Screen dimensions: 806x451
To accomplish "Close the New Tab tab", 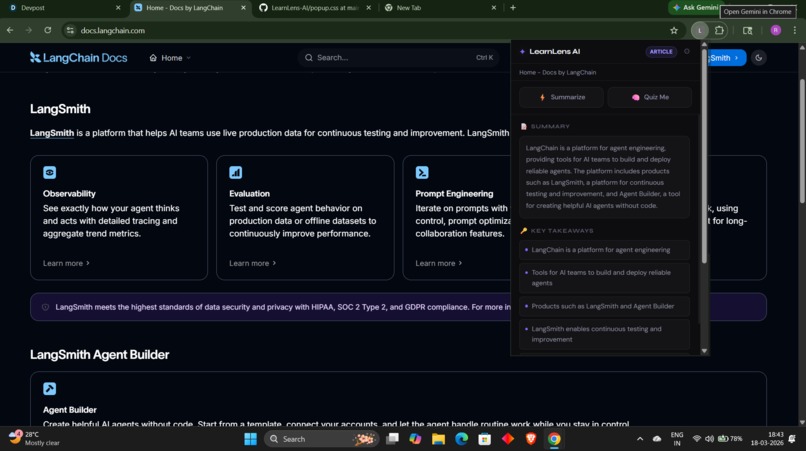I will pos(494,8).
